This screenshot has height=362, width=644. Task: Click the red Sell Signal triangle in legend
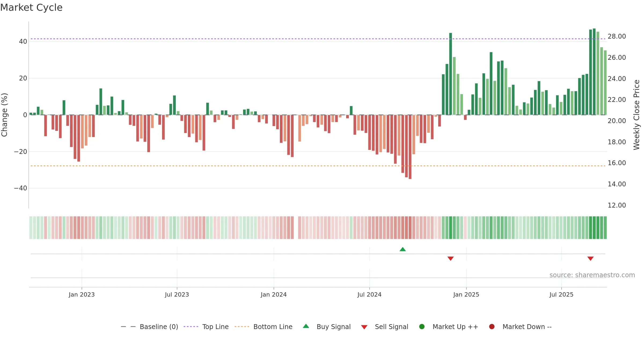click(364, 327)
